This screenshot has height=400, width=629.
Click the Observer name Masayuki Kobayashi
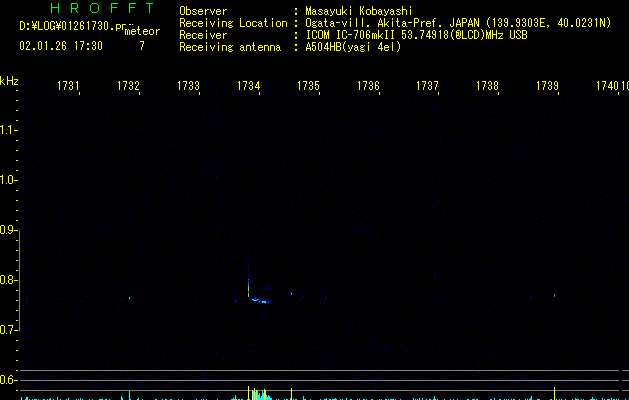point(359,11)
